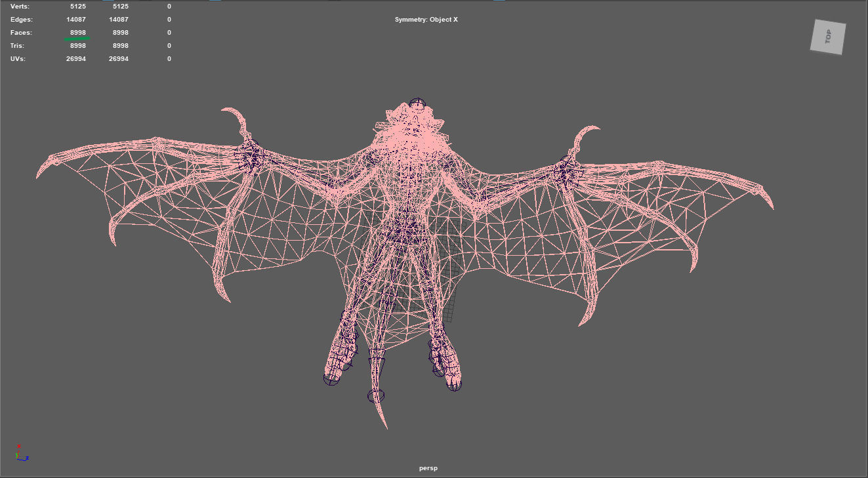Click the 'Symmetry: Object X' heads-up text

pos(426,20)
